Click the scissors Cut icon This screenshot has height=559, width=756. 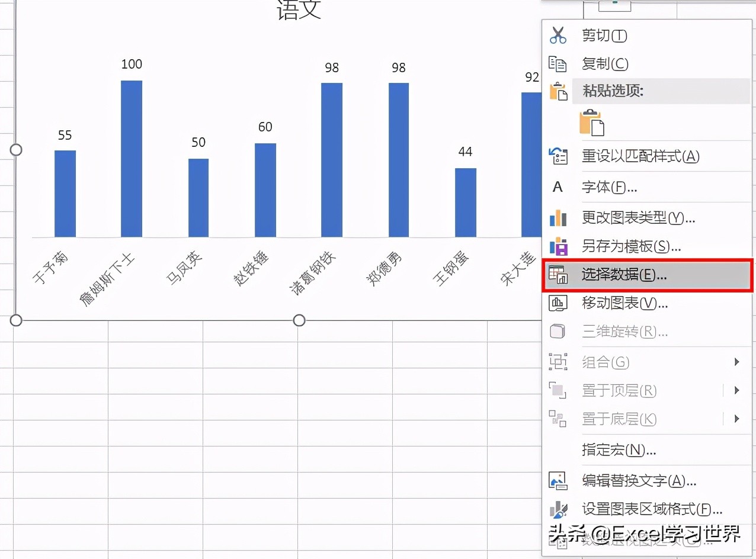pyautogui.click(x=558, y=36)
